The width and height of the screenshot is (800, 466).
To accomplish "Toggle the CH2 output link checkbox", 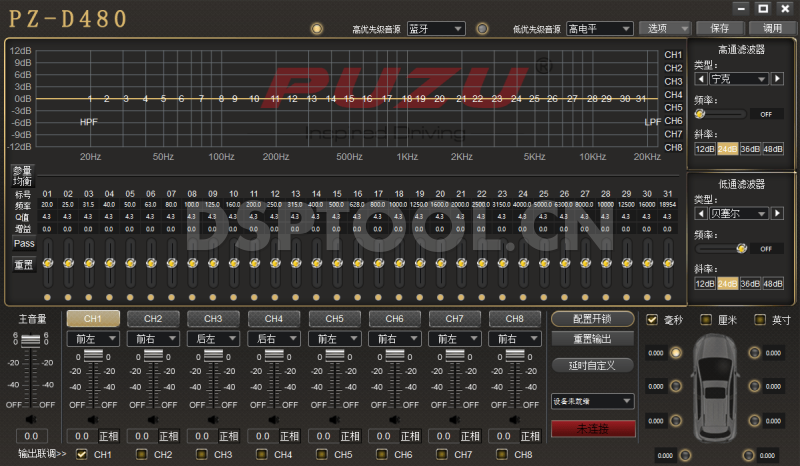I will (x=141, y=454).
